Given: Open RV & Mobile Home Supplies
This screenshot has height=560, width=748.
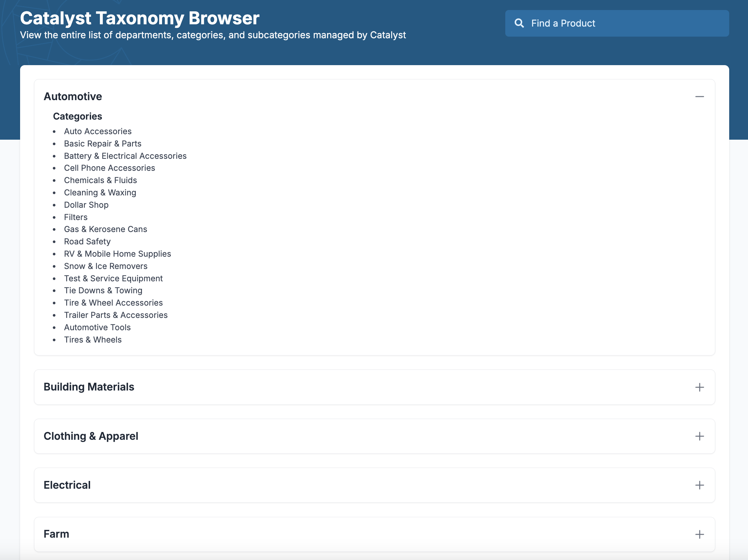Looking at the screenshot, I should (117, 254).
